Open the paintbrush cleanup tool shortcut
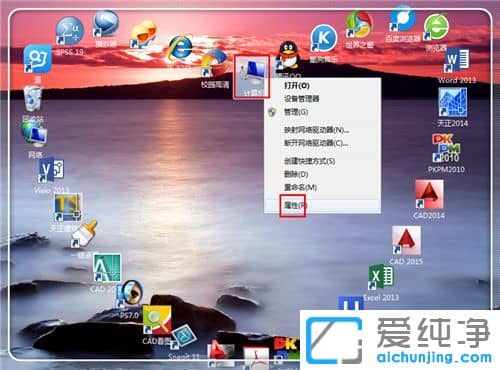Screen dimensions: 500x370 coord(84,234)
